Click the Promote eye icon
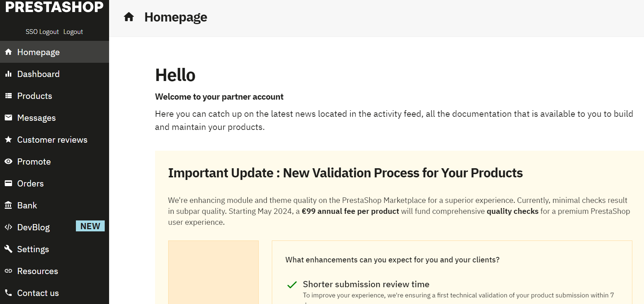 (x=8, y=161)
